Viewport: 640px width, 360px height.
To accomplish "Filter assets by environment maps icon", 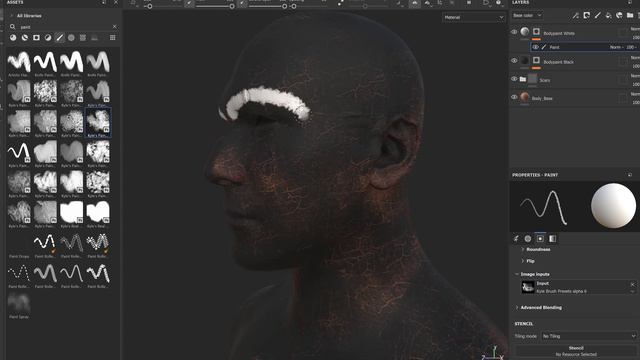I will pos(94,38).
